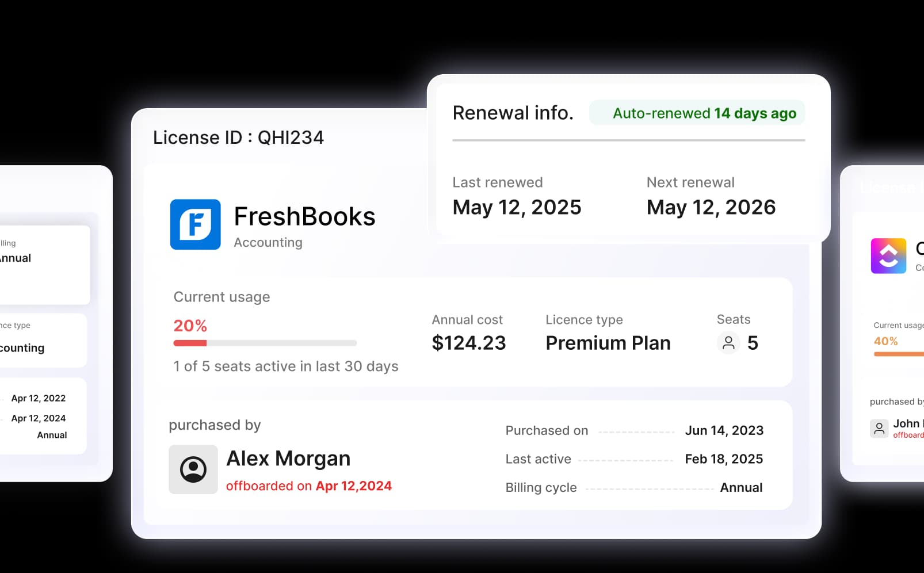Click the License ID : QHI234 heading
Screen dimensions: 924x573
[238, 137]
